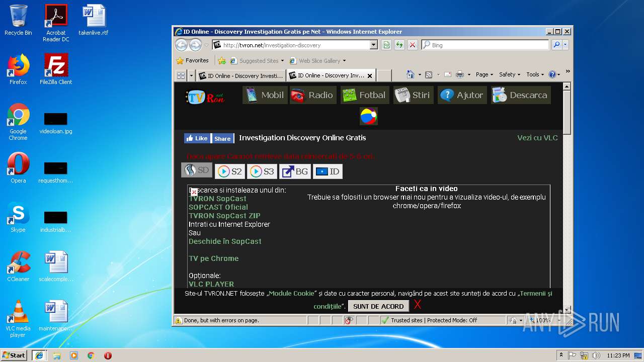644x362 pixels.
Task: Open the Recycle Bin desktop icon
Action: [18, 20]
